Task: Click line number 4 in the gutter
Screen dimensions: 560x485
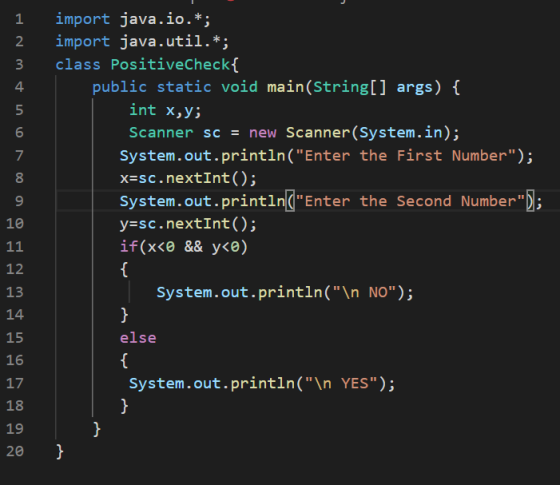Action: point(19,87)
